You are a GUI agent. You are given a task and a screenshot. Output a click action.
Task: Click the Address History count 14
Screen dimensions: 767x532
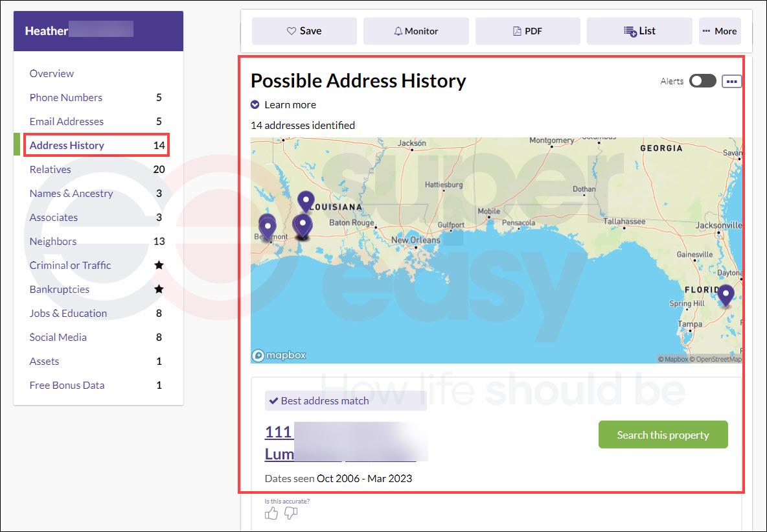tap(159, 145)
